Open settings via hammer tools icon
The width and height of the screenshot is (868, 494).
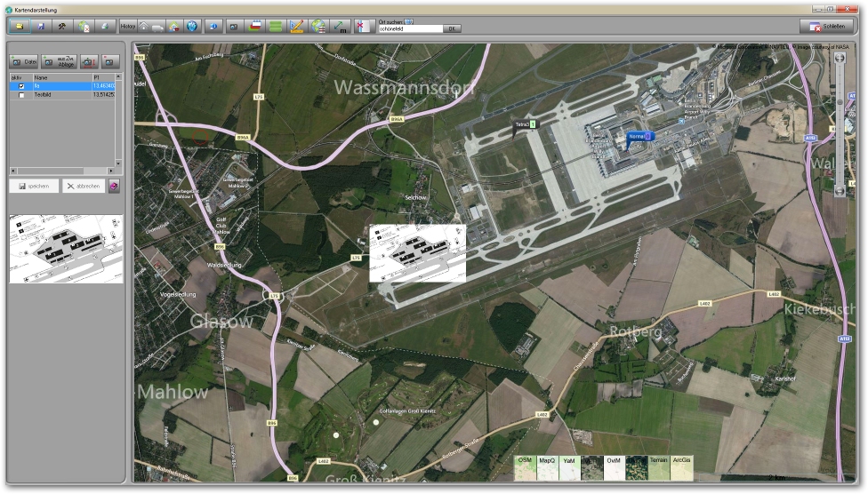62,26
